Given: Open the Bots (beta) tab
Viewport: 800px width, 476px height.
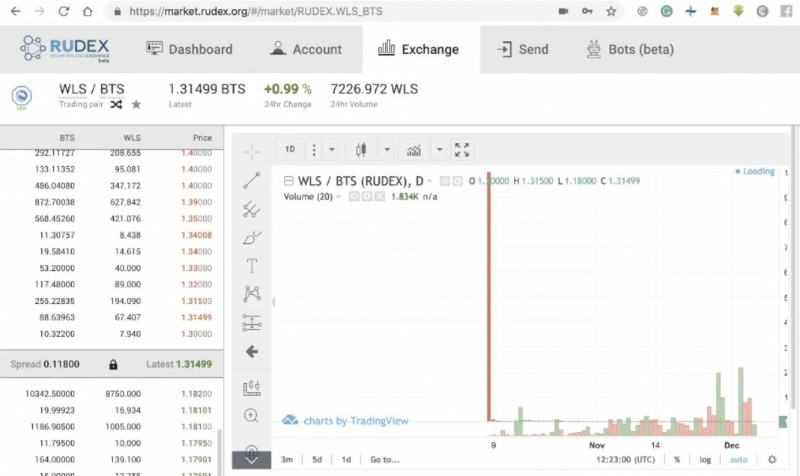Looking at the screenshot, I should [630, 49].
